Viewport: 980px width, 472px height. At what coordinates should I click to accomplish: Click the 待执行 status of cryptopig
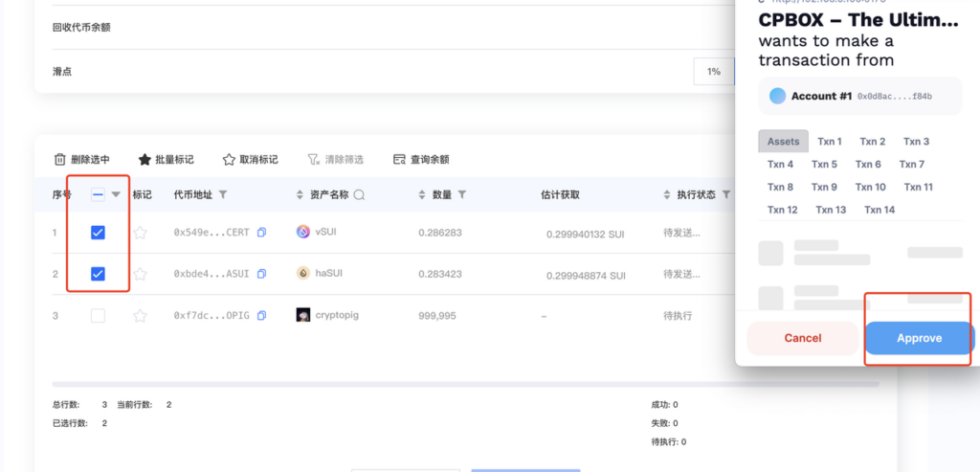pyautogui.click(x=678, y=316)
